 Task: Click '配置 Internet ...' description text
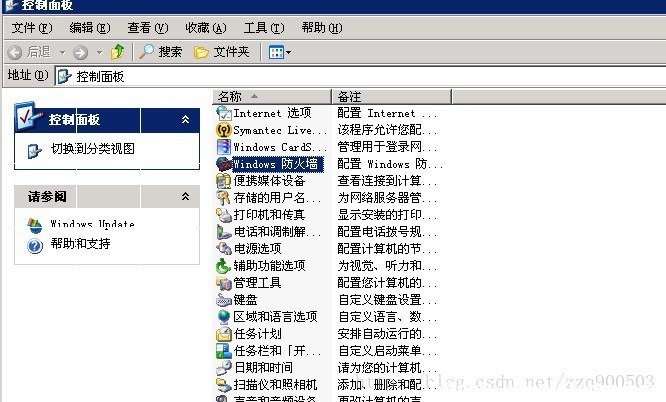coord(387,113)
